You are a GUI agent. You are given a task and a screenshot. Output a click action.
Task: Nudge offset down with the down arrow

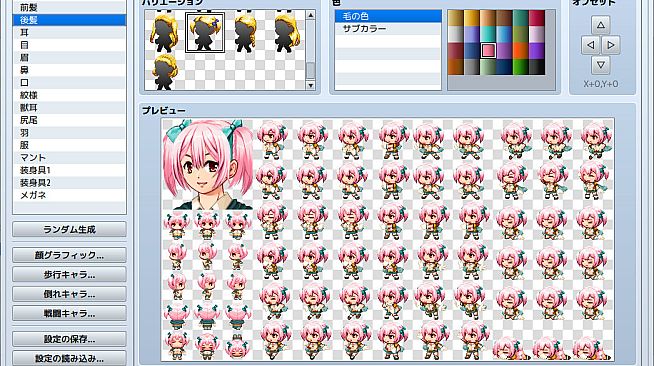point(601,65)
